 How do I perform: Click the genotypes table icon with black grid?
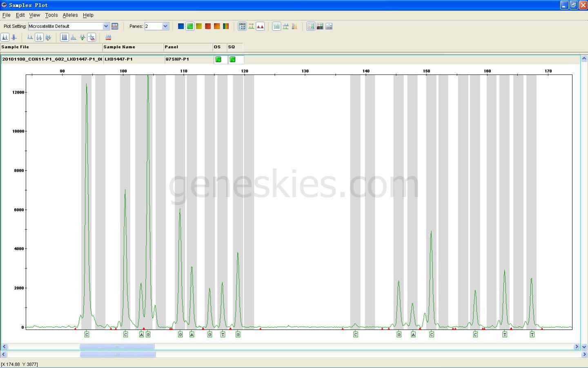[x=320, y=26]
